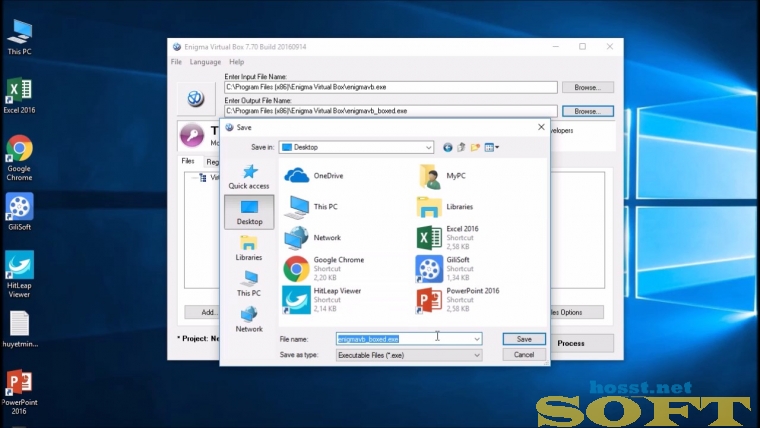The width and height of the screenshot is (760, 428).
Task: Browse for the input file name
Action: pos(587,87)
